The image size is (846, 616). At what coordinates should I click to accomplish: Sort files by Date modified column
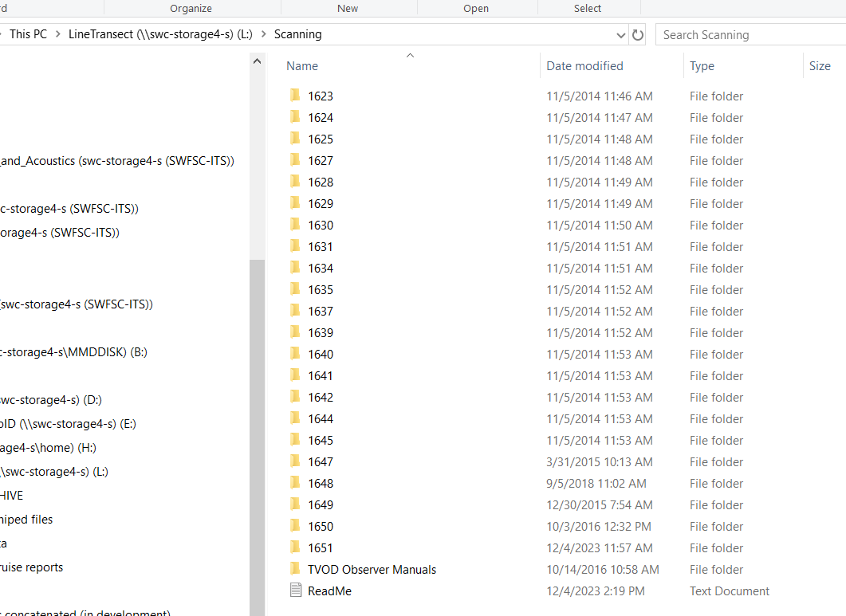pos(584,66)
